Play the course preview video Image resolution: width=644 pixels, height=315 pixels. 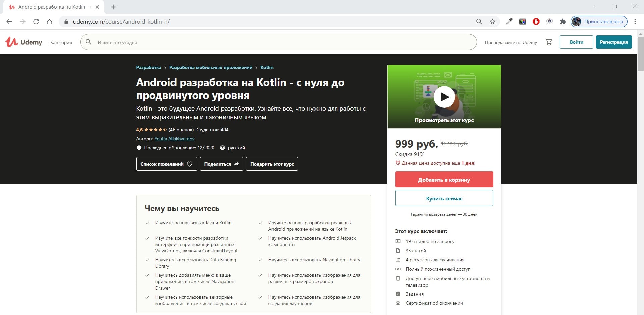[444, 97]
